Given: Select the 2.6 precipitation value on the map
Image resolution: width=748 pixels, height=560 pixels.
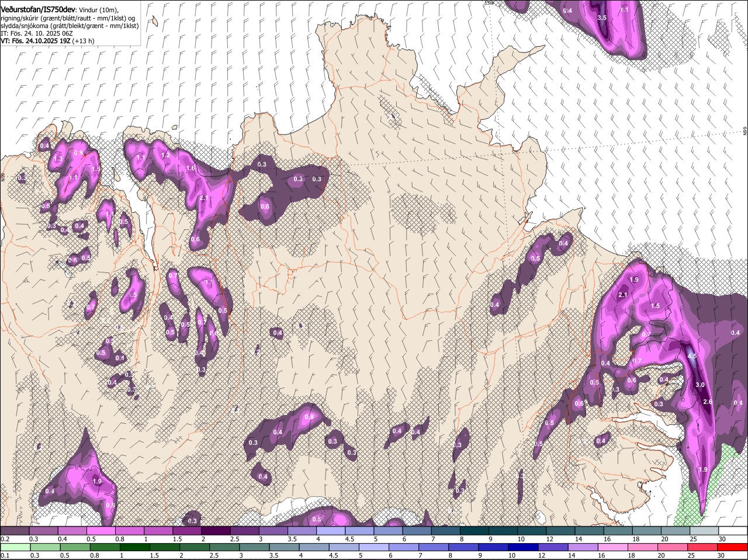Looking at the screenshot, I should [708, 402].
